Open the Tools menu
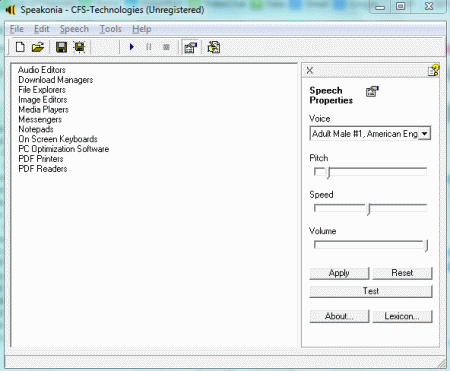This screenshot has height=371, width=450. click(111, 29)
